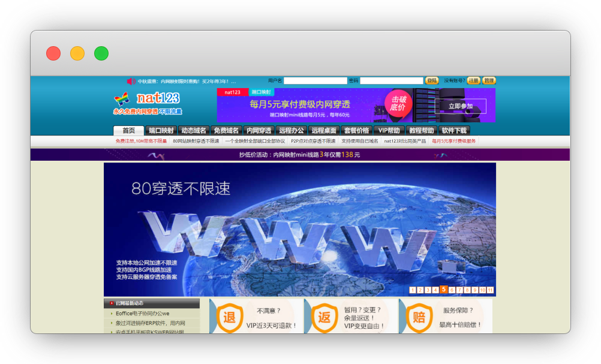Click the yellow macOS minimize button
Image resolution: width=601 pixels, height=364 pixels.
tap(77, 53)
